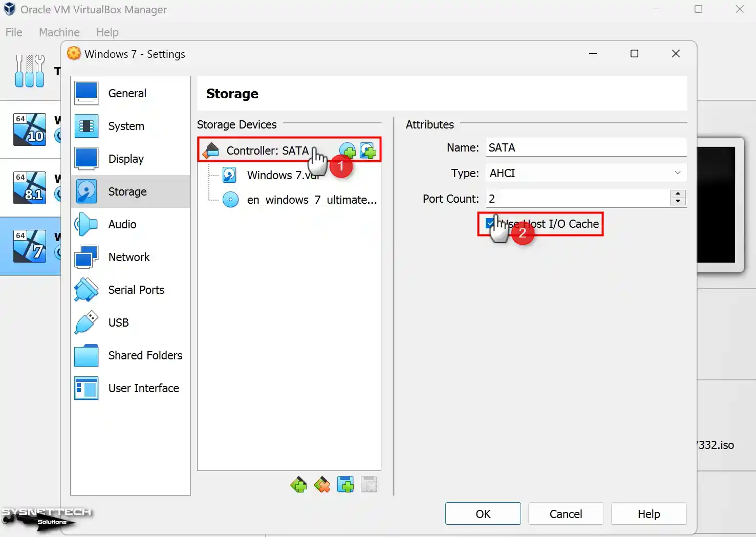
Task: Add optical drive to SATA controller
Action: (348, 151)
